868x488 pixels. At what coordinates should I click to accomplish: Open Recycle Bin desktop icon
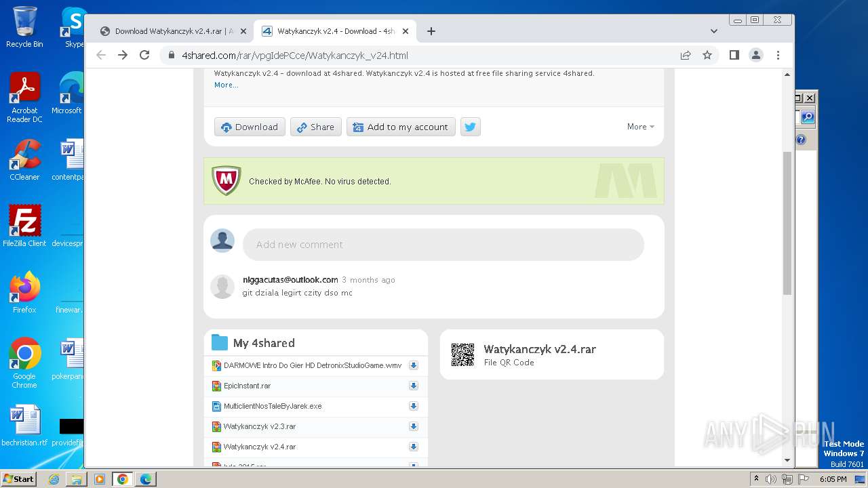(24, 27)
